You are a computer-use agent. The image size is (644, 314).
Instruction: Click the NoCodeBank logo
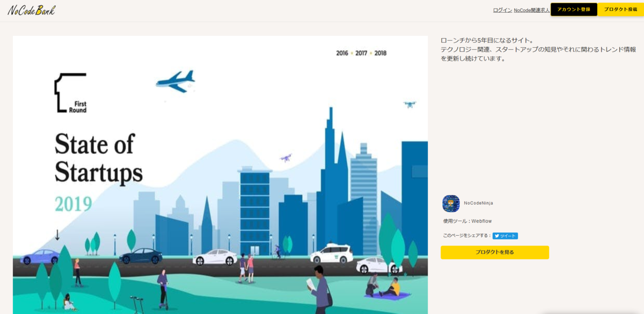tap(31, 10)
